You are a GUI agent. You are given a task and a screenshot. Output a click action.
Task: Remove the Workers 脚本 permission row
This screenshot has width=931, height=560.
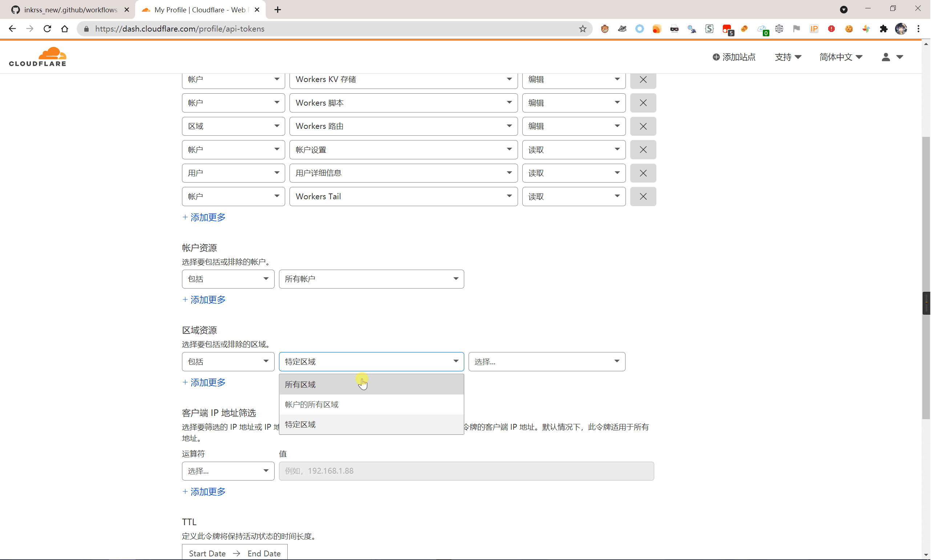(643, 103)
